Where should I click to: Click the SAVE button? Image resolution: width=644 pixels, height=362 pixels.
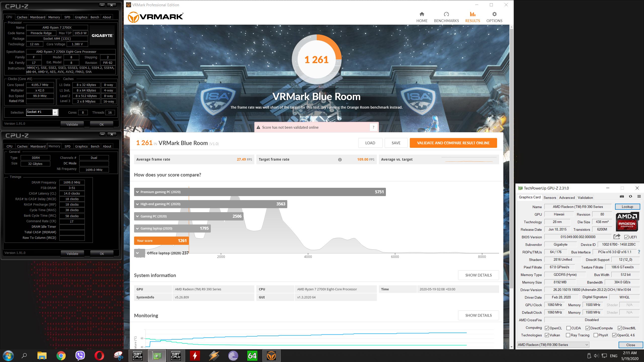click(x=396, y=143)
